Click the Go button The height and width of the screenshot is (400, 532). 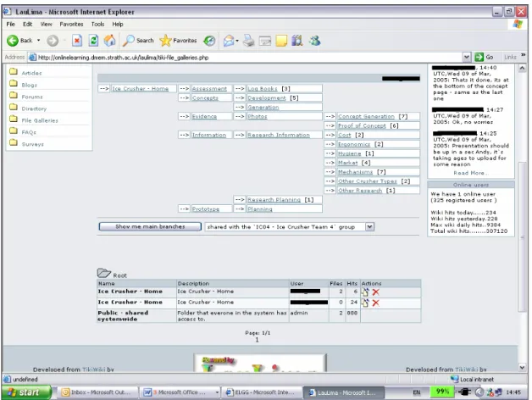pyautogui.click(x=485, y=57)
